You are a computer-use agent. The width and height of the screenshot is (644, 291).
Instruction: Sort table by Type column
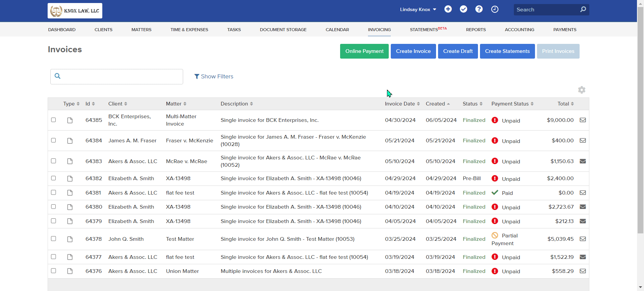pos(71,104)
